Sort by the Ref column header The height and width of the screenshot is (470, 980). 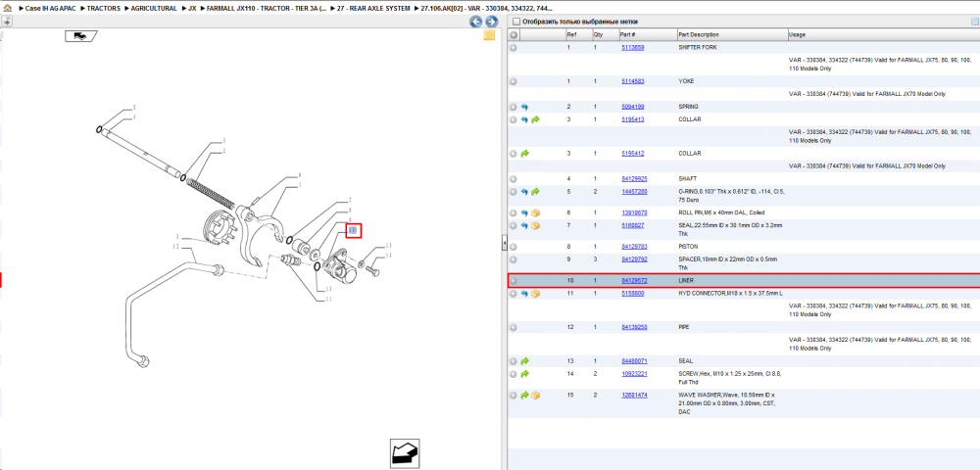(578, 35)
